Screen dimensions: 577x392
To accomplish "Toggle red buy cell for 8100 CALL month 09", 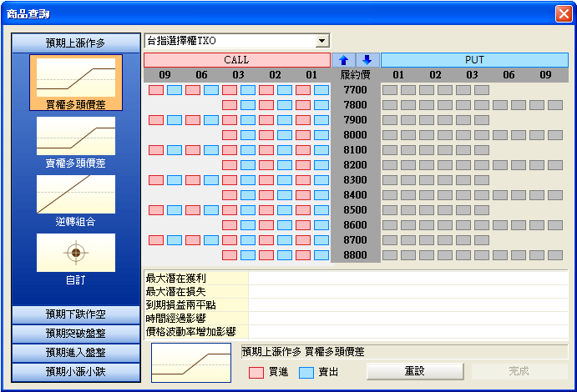I will (x=156, y=150).
